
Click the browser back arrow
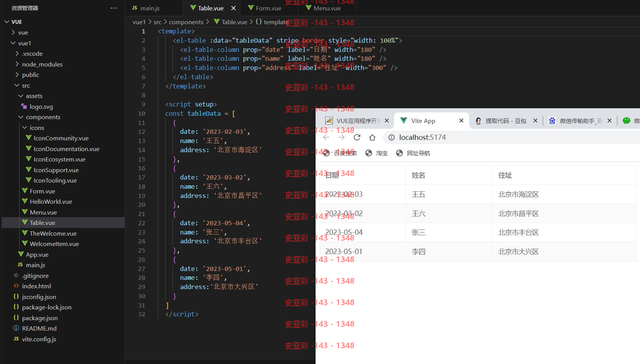coord(326,137)
